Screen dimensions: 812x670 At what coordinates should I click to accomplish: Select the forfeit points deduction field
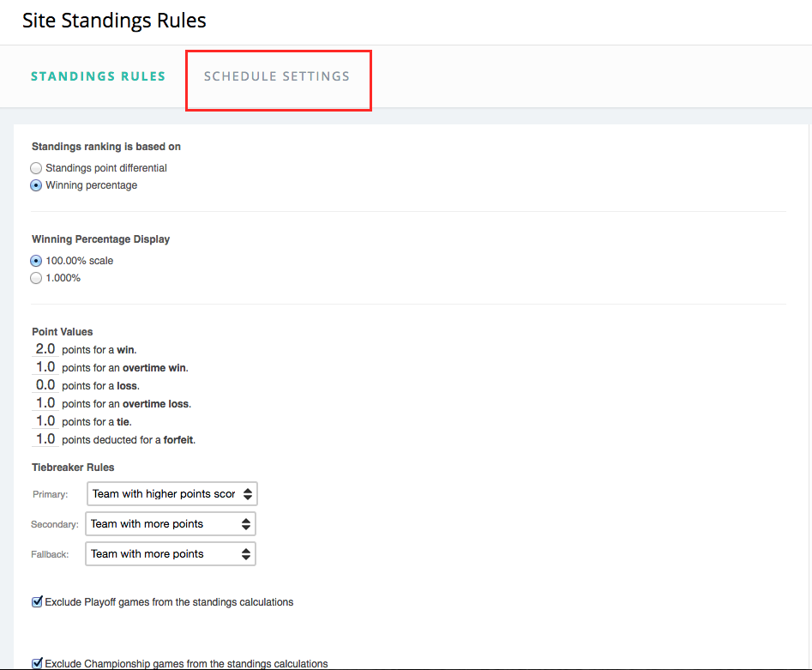[x=45, y=438]
